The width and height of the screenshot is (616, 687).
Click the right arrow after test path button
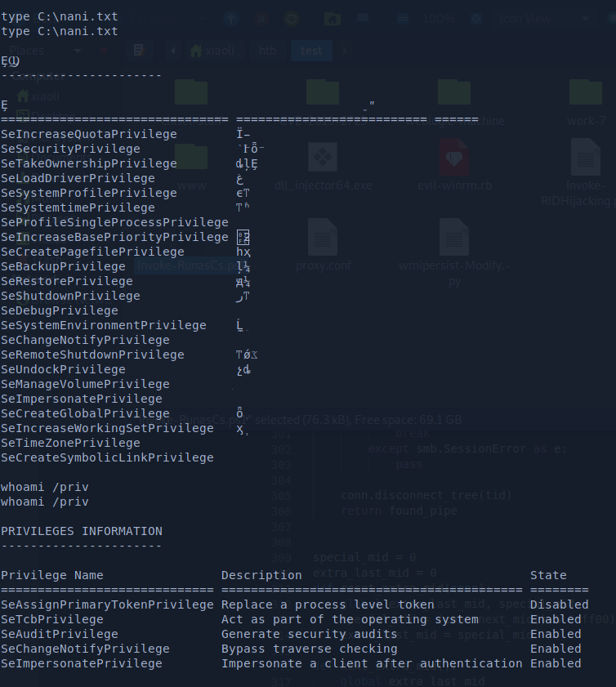pyautogui.click(x=345, y=51)
